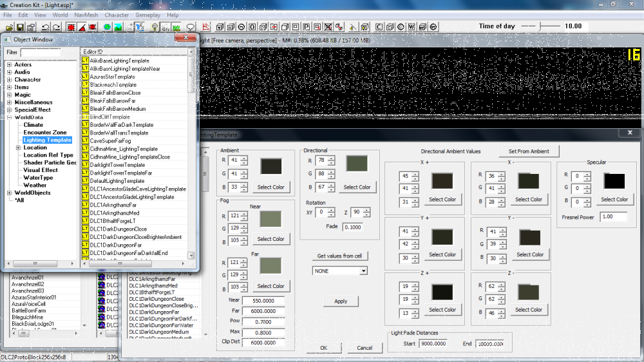The image size is (644, 362).
Task: Open the Edit menu
Action: coord(23,15)
